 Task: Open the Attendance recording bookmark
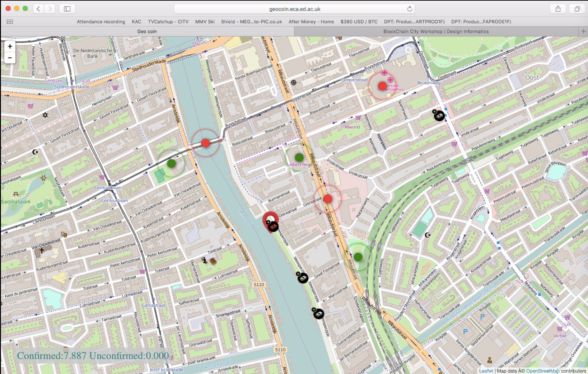101,22
